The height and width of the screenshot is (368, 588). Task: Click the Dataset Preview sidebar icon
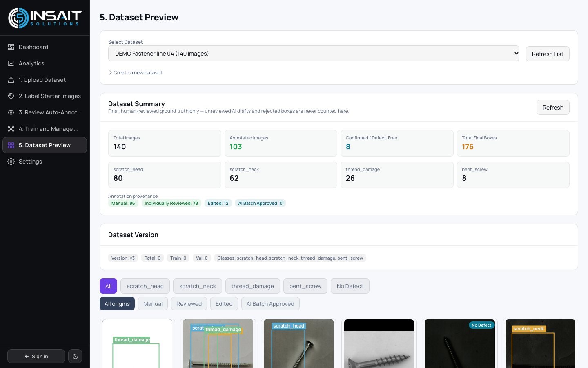pyautogui.click(x=11, y=145)
